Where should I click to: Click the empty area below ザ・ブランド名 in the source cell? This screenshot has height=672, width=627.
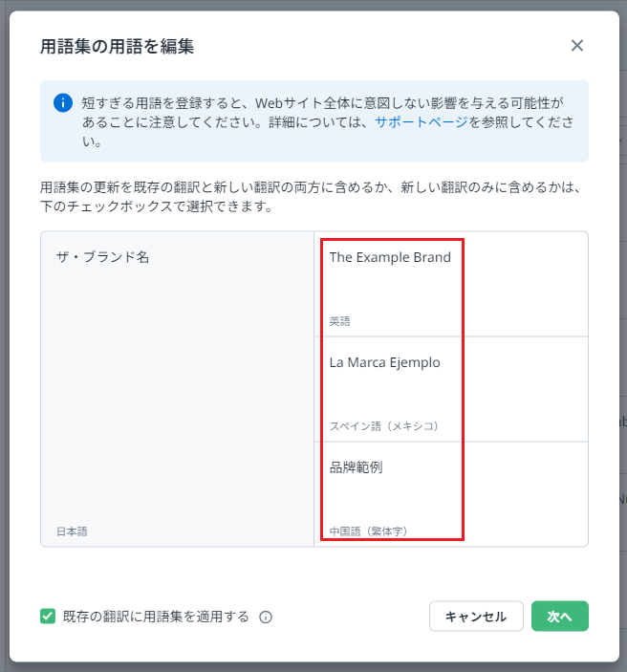point(177,392)
